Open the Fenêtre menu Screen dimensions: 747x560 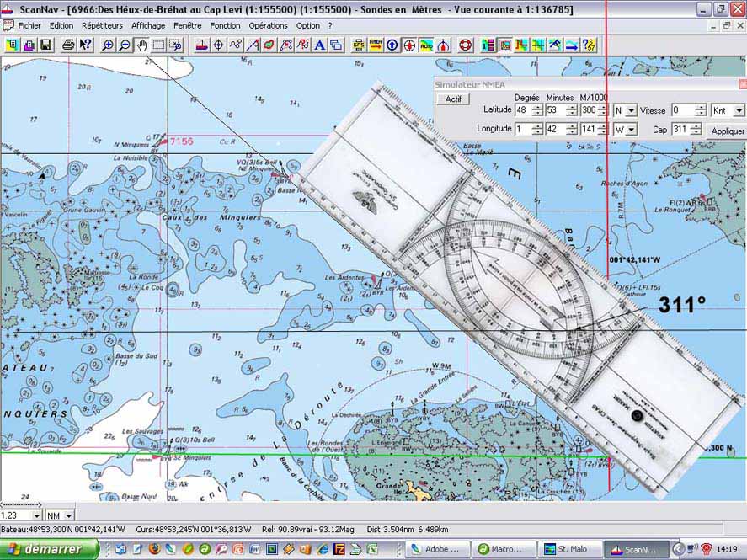pyautogui.click(x=187, y=26)
